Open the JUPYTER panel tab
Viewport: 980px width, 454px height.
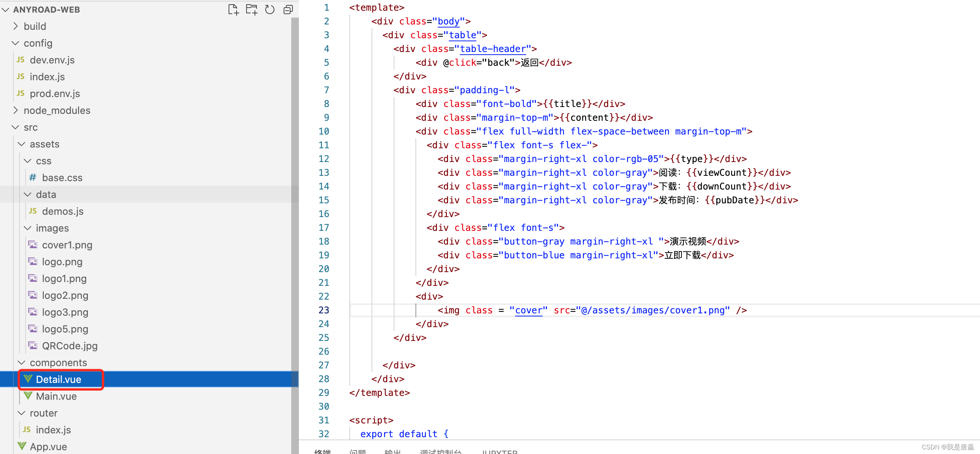click(500, 452)
